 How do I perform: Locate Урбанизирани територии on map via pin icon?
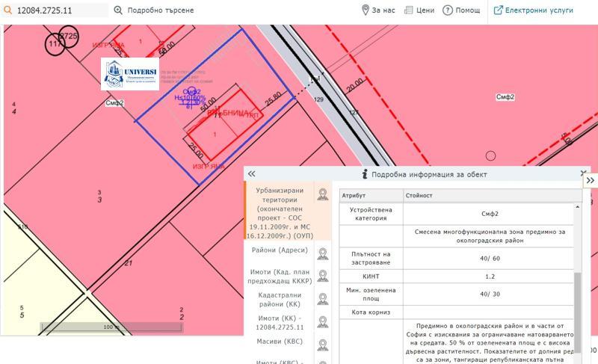click(322, 195)
